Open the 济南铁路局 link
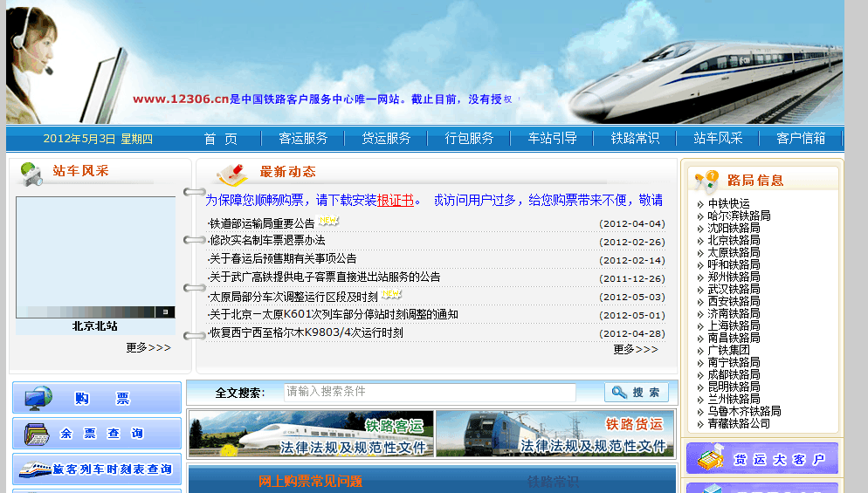This screenshot has height=493, width=868. pyautogui.click(x=734, y=313)
